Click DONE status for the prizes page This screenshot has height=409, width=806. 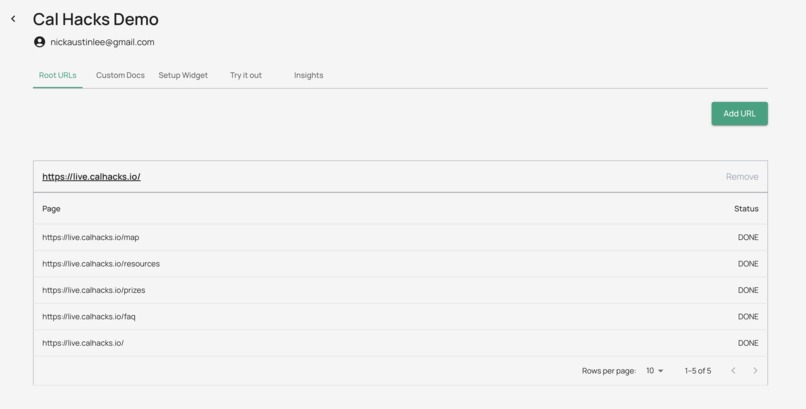tap(748, 290)
